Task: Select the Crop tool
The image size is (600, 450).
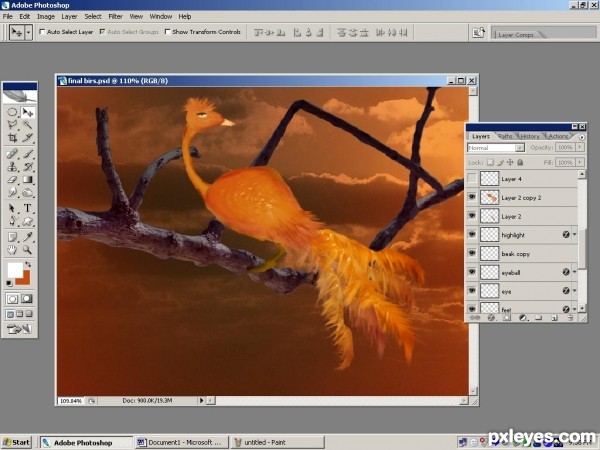Action: click(12, 138)
